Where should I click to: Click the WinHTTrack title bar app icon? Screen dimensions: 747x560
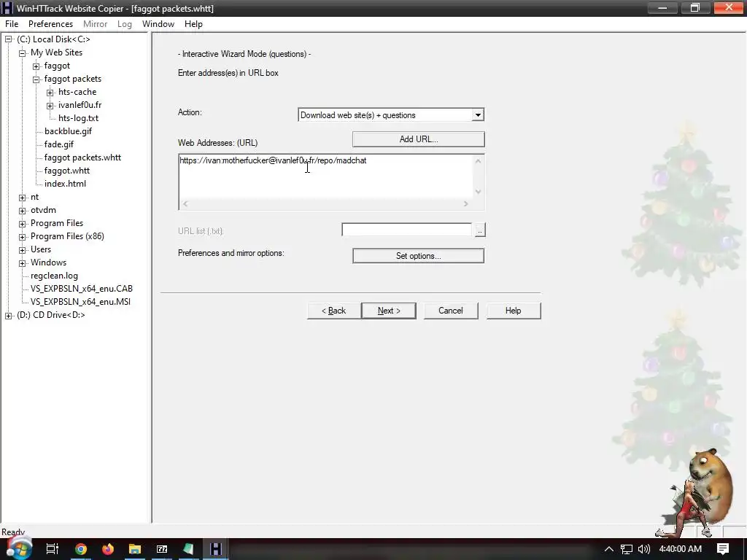(x=7, y=8)
